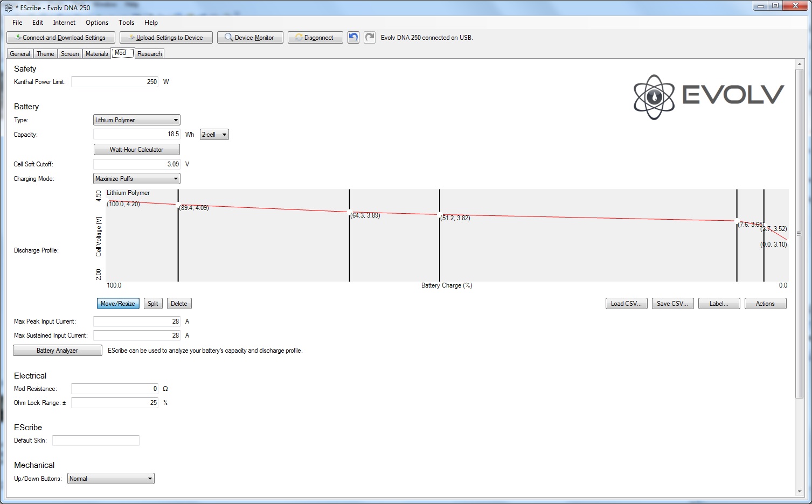Enable Split mode on discharge profile

pyautogui.click(x=153, y=304)
